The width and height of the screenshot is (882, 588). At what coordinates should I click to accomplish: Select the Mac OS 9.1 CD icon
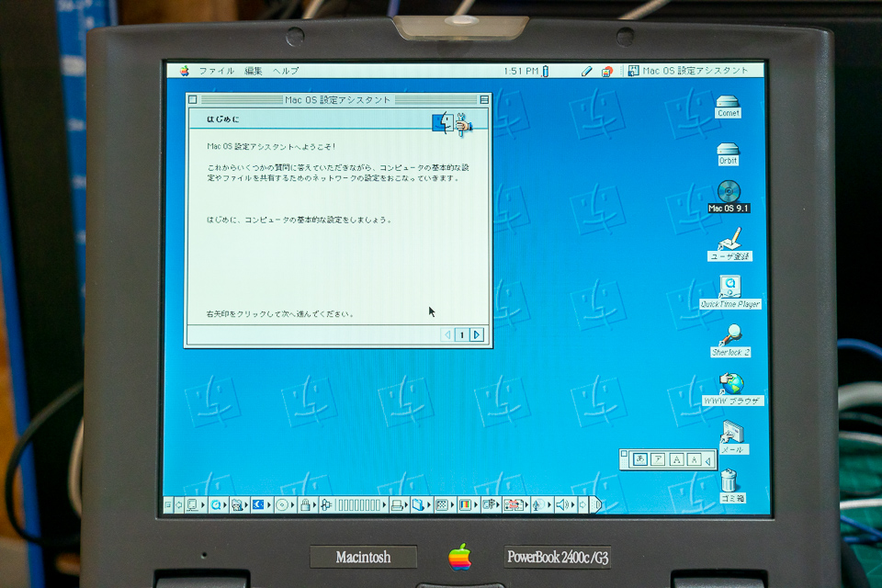[x=729, y=197]
